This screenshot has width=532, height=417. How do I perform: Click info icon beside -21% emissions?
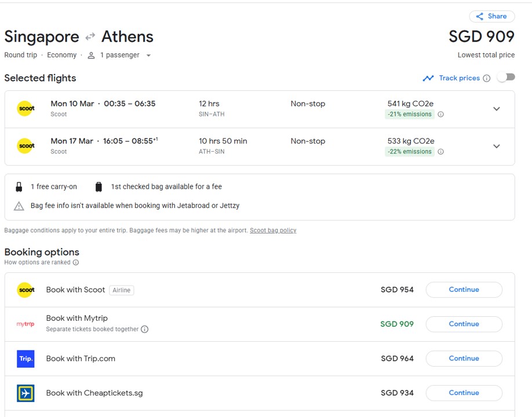click(x=440, y=115)
